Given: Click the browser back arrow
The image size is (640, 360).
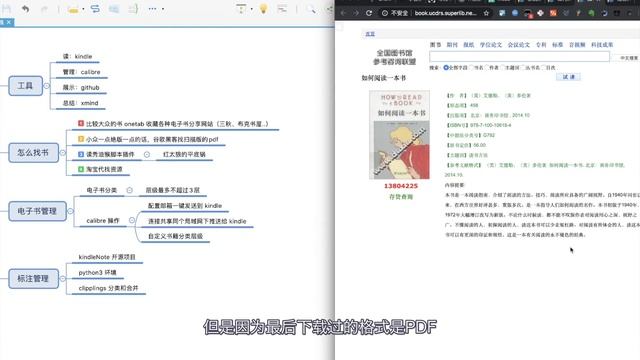Looking at the screenshot, I should (343, 13).
